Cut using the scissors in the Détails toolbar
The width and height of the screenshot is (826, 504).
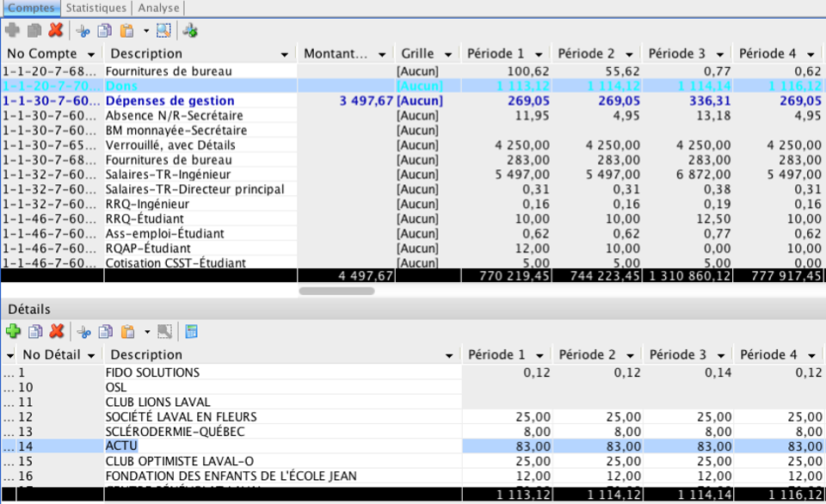83,332
